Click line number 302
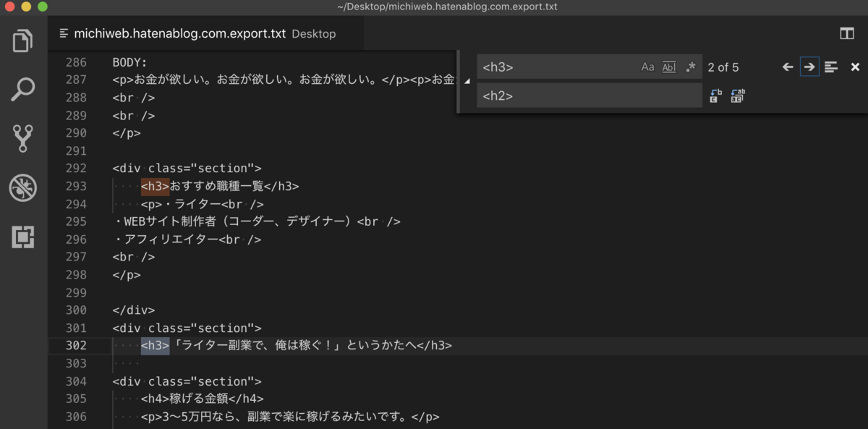Image resolution: width=868 pixels, height=429 pixels. click(x=75, y=346)
